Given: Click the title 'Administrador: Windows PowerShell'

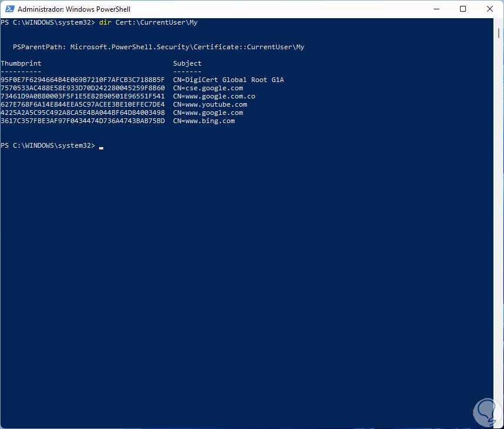Looking at the screenshot, I should tap(74, 9).
